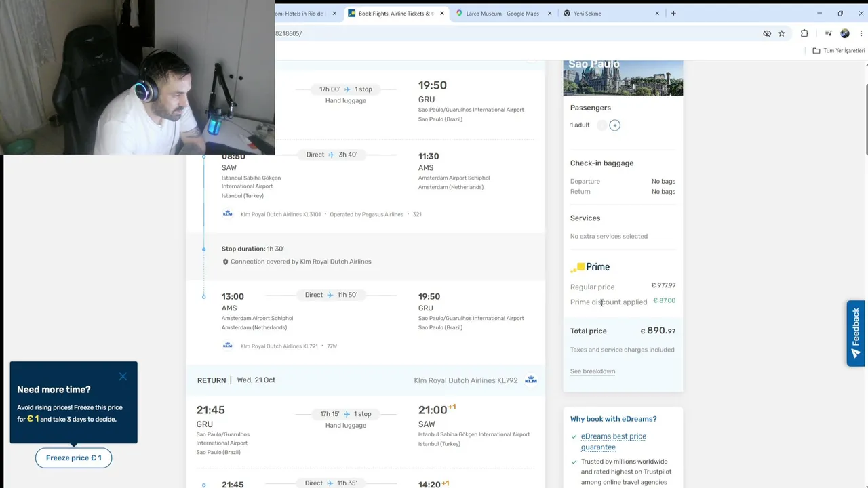
Task: Click the plane icon beside Direct 11h 50'
Action: coord(330,295)
